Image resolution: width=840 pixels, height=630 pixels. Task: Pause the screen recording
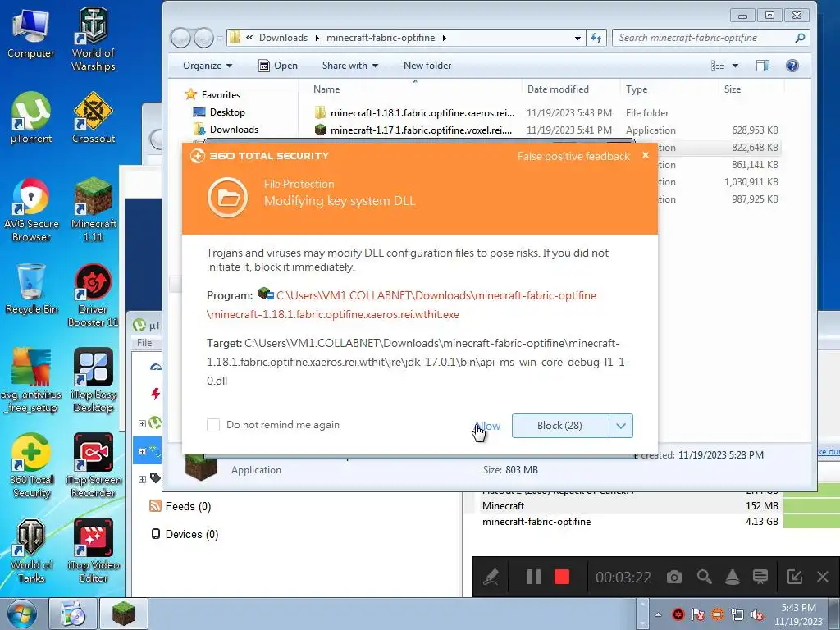tap(533, 577)
